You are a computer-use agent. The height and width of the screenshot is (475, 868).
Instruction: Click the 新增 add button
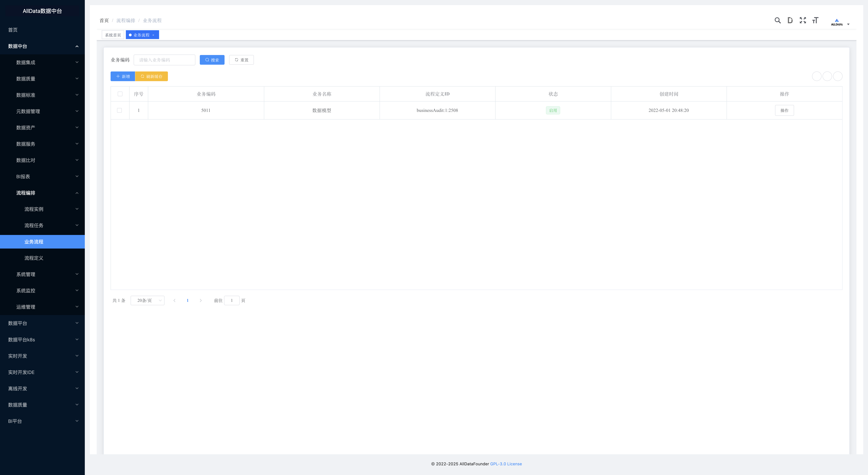(123, 76)
